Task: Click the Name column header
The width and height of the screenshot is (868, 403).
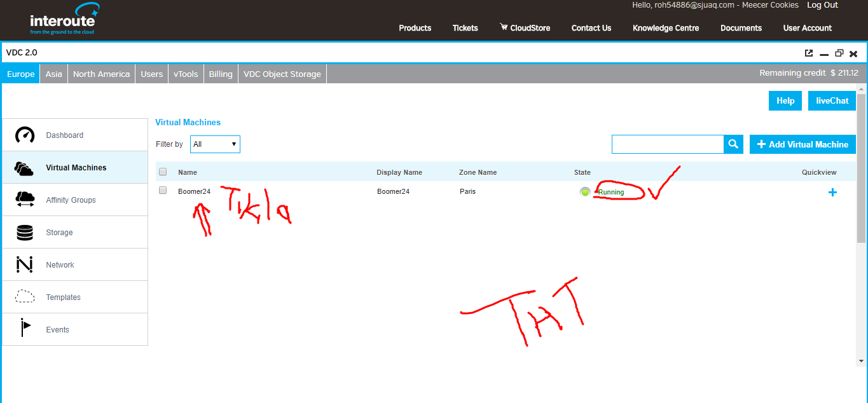Action: point(188,172)
